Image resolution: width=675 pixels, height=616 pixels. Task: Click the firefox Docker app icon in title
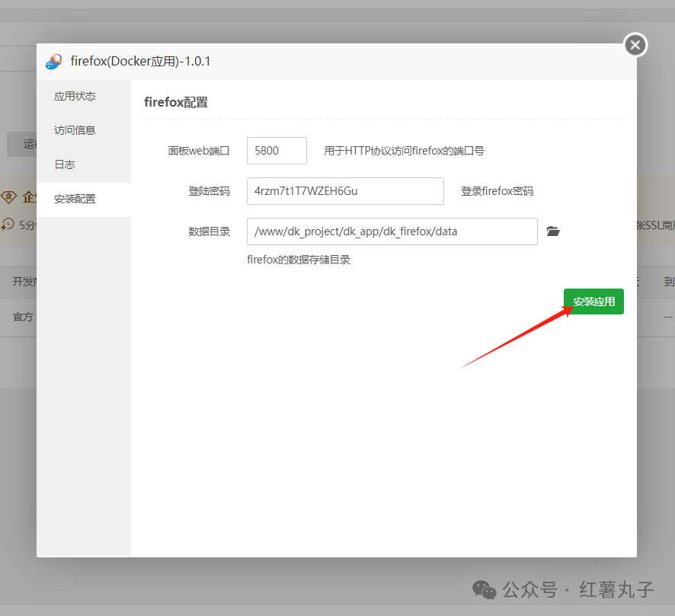[x=53, y=62]
